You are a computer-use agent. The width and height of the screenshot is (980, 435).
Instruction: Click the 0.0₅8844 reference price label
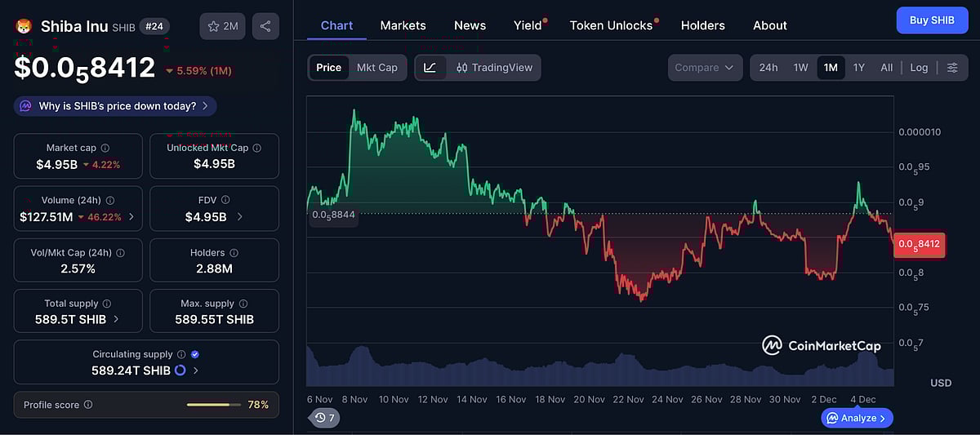pyautogui.click(x=333, y=215)
